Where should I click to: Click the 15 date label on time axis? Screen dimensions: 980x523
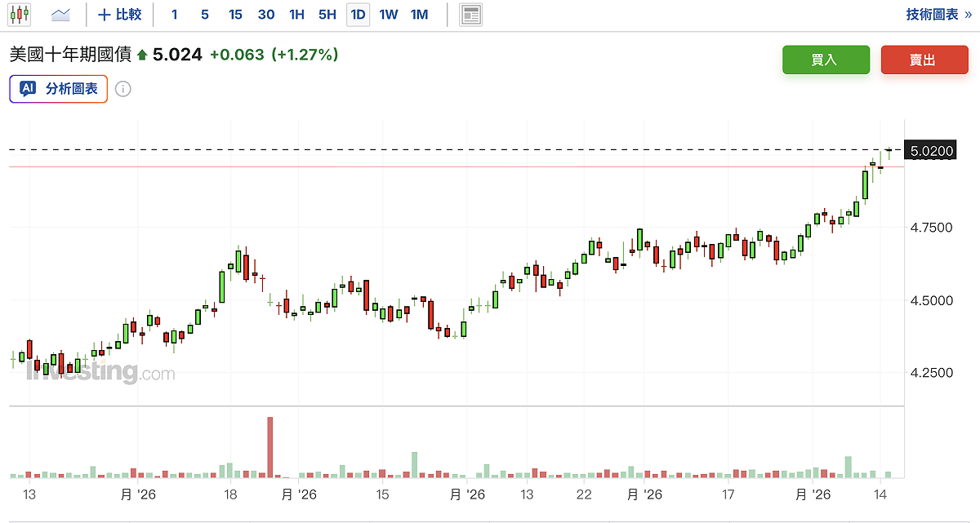click(382, 494)
